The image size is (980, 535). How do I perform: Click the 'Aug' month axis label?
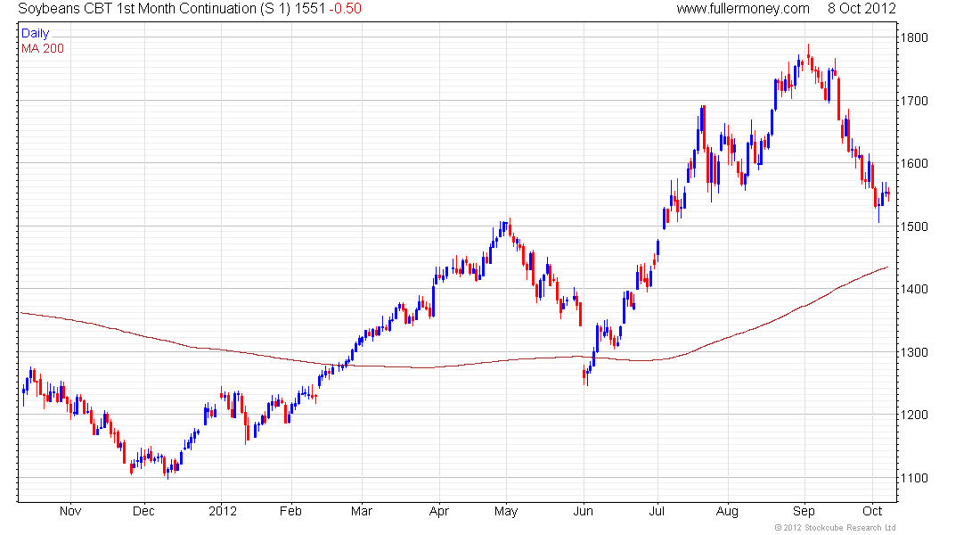(x=727, y=511)
